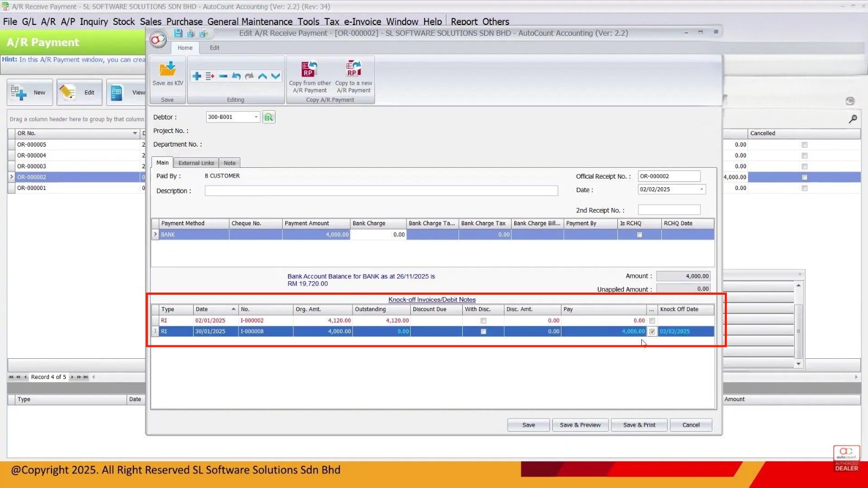This screenshot has height=488, width=868.
Task: Click View button in A/R Payment window
Action: pos(127,92)
